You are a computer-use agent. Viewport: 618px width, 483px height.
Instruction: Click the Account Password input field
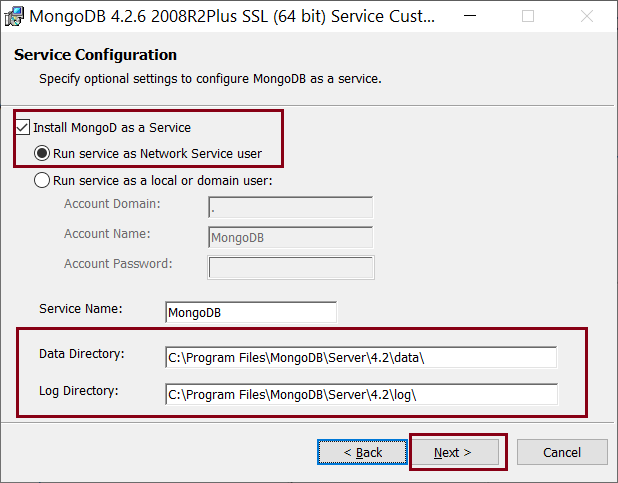pyautogui.click(x=291, y=267)
